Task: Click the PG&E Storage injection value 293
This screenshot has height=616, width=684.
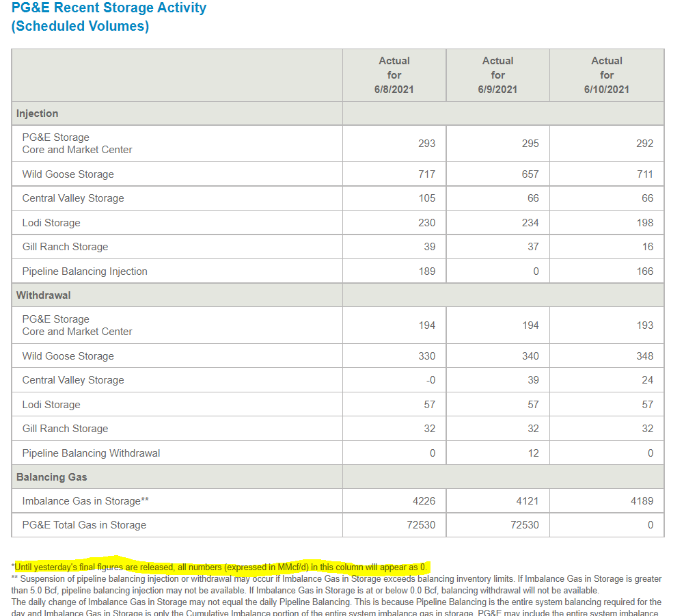Action: coord(426,144)
